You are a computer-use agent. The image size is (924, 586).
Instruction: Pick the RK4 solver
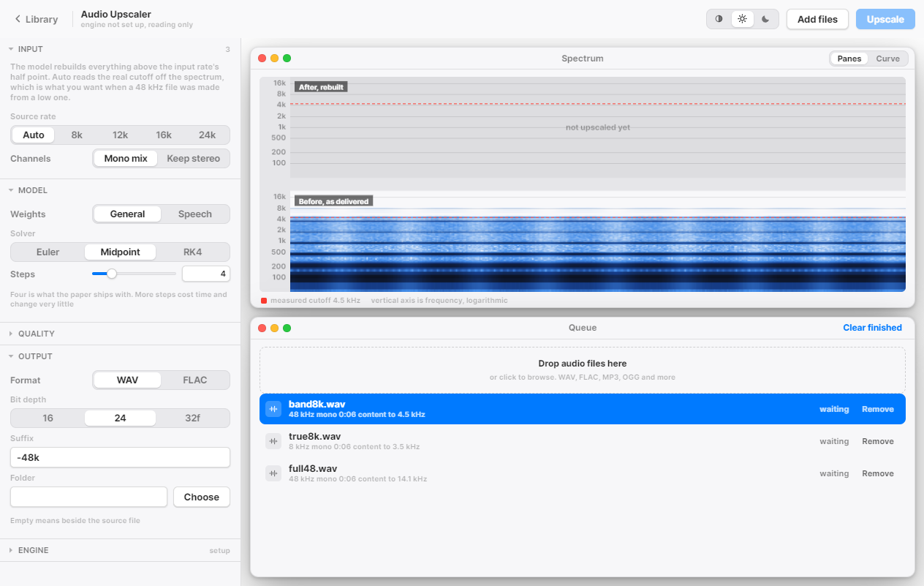193,252
